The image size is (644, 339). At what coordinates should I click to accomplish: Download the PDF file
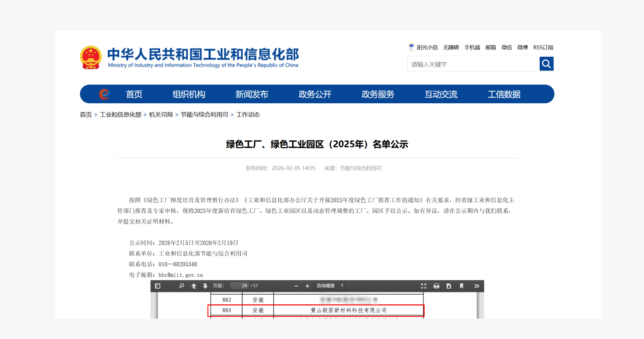click(449, 286)
